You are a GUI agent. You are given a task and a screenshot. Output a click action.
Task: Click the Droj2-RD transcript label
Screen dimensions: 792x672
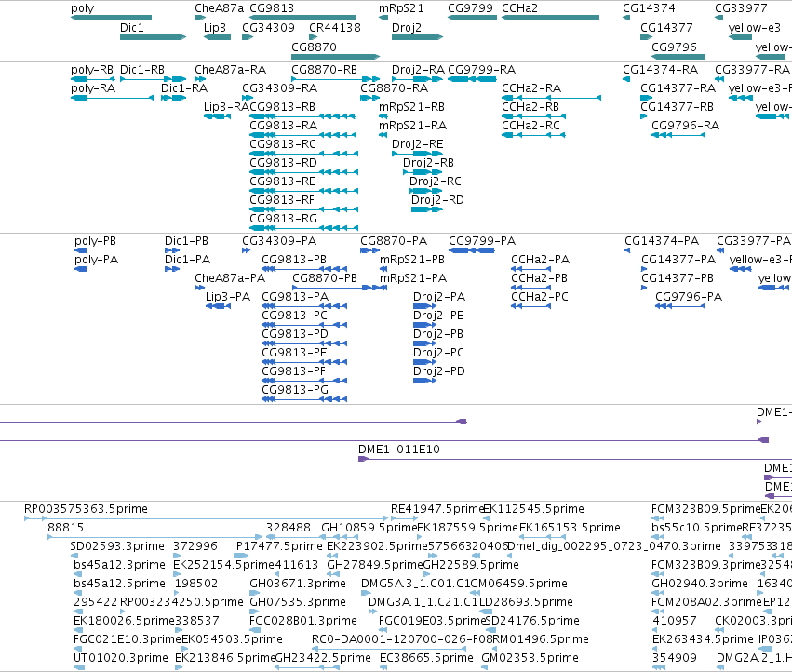coord(437,200)
